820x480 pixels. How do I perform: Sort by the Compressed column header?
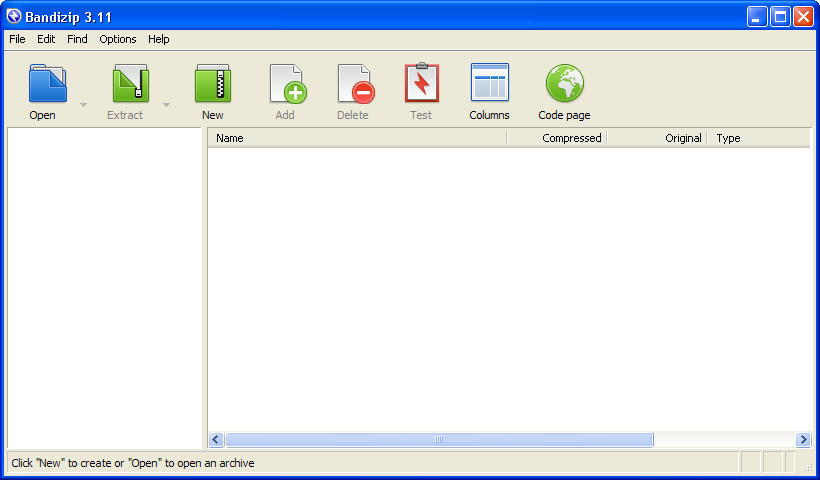pyautogui.click(x=557, y=138)
